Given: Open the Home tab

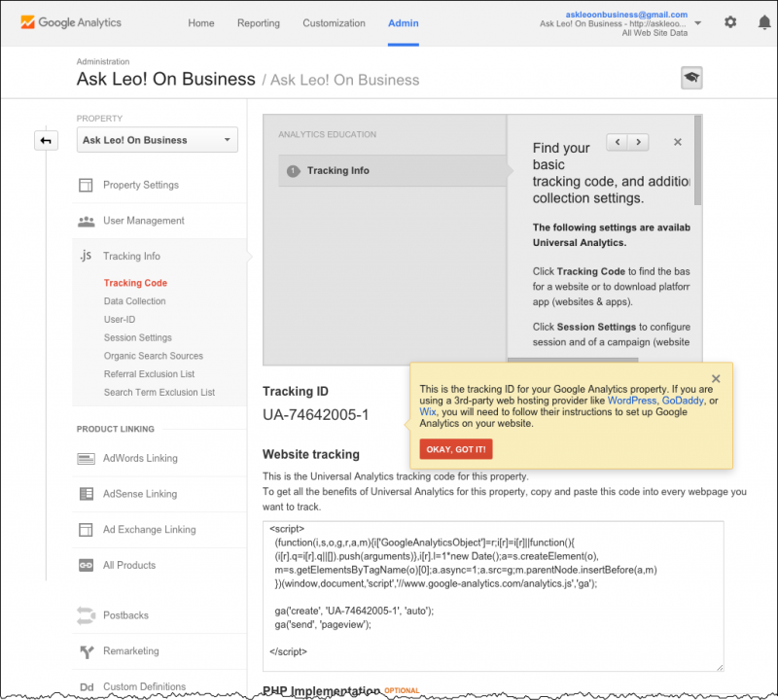Looking at the screenshot, I should coord(201,23).
